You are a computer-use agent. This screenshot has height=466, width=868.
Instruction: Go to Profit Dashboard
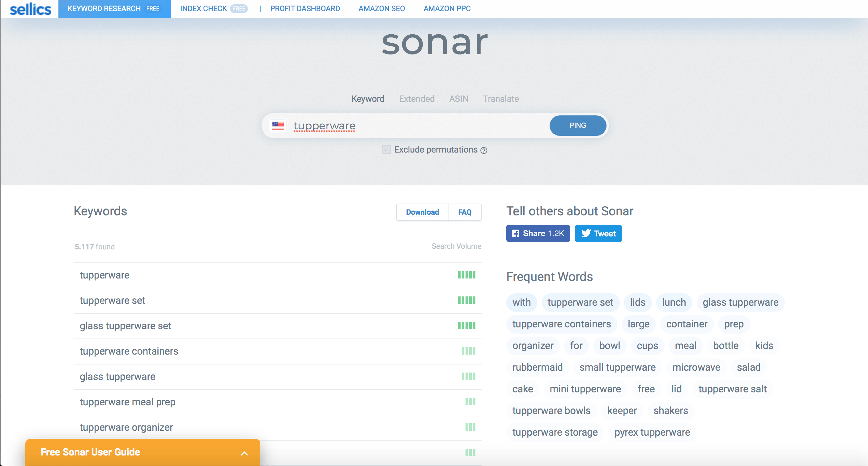point(305,9)
